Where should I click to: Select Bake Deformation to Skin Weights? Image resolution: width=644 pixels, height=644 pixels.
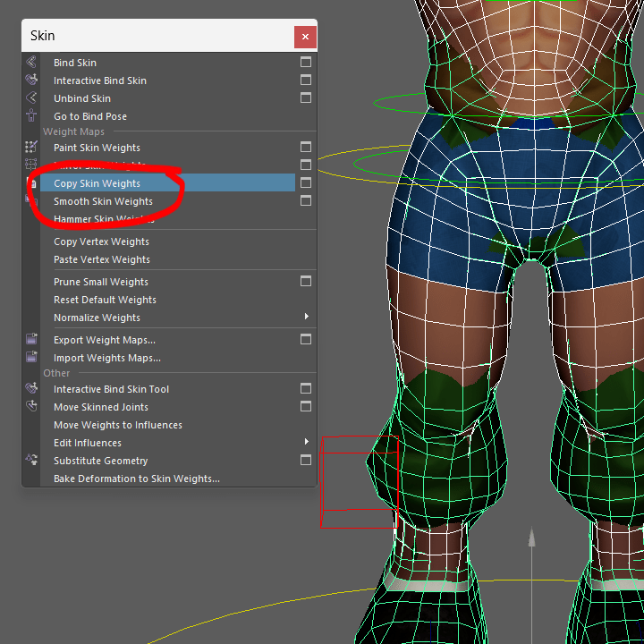click(136, 479)
